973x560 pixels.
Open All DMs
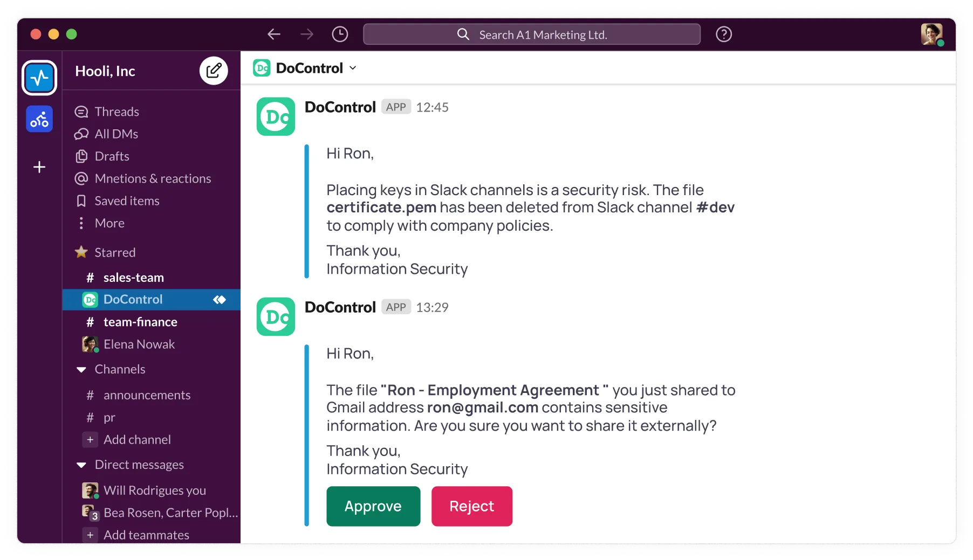tap(115, 134)
